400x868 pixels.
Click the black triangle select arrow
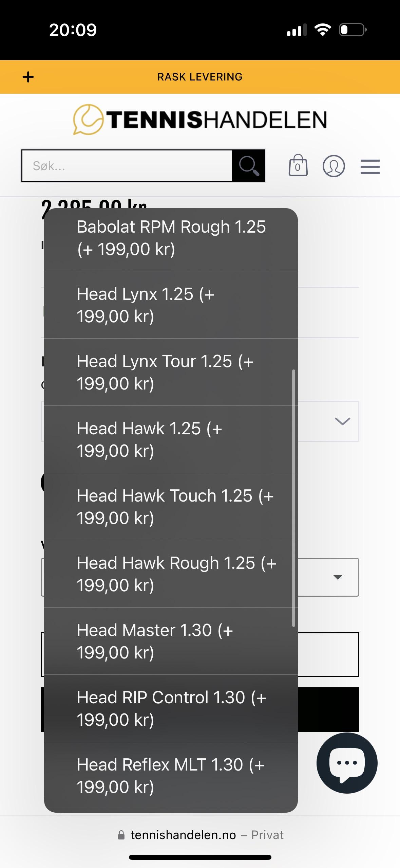click(338, 577)
